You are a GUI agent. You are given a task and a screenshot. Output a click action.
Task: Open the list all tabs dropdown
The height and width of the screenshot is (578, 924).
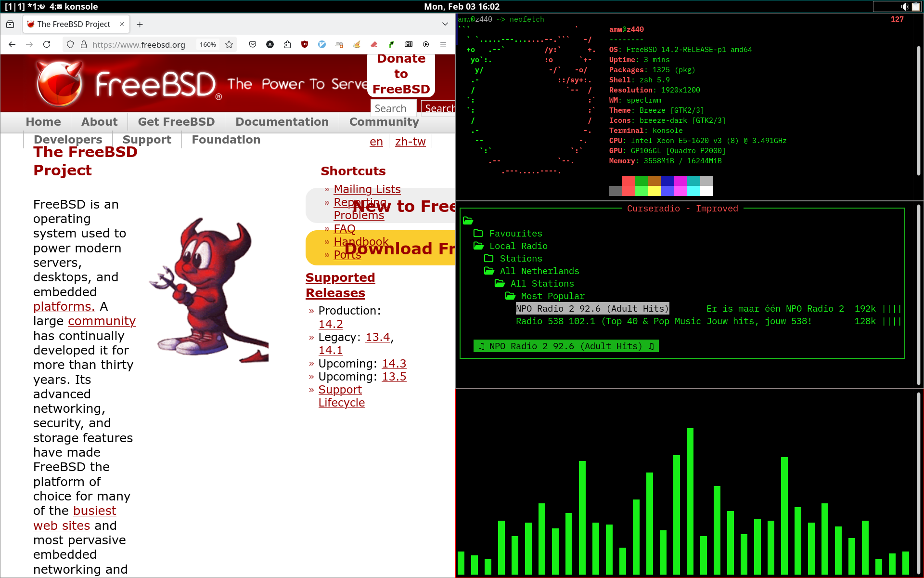(x=445, y=24)
